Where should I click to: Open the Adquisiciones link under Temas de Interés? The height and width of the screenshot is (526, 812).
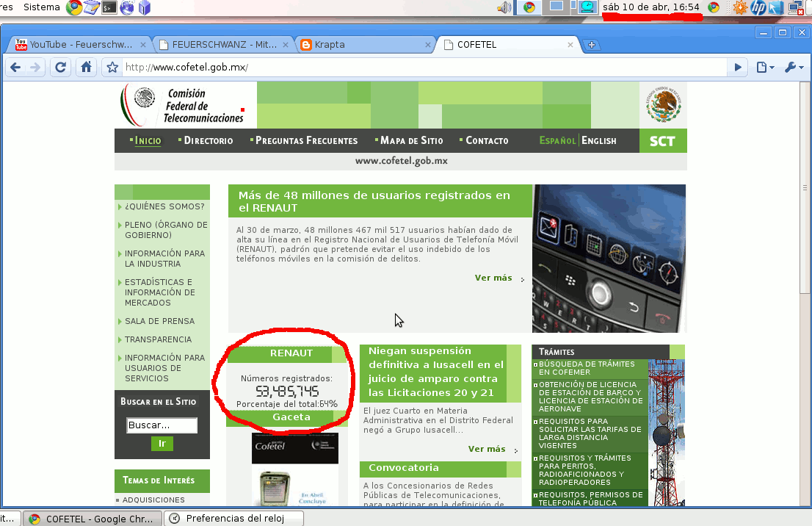click(153, 500)
